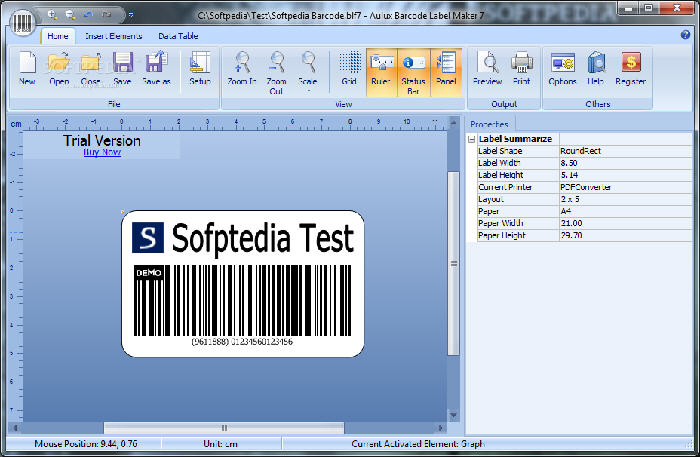
Task: Select the barcode element on the label
Action: [242, 300]
